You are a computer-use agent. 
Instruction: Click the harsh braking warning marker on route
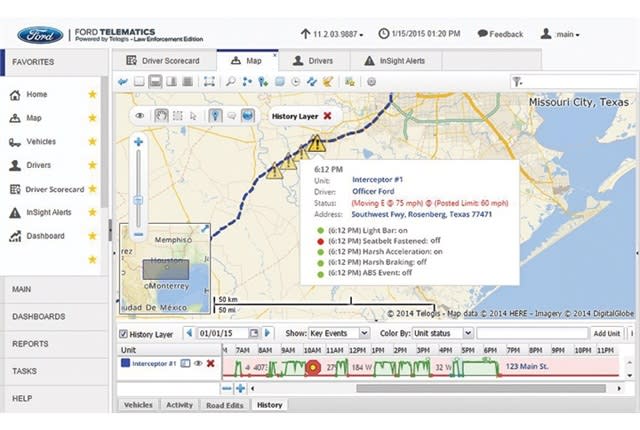316,145
